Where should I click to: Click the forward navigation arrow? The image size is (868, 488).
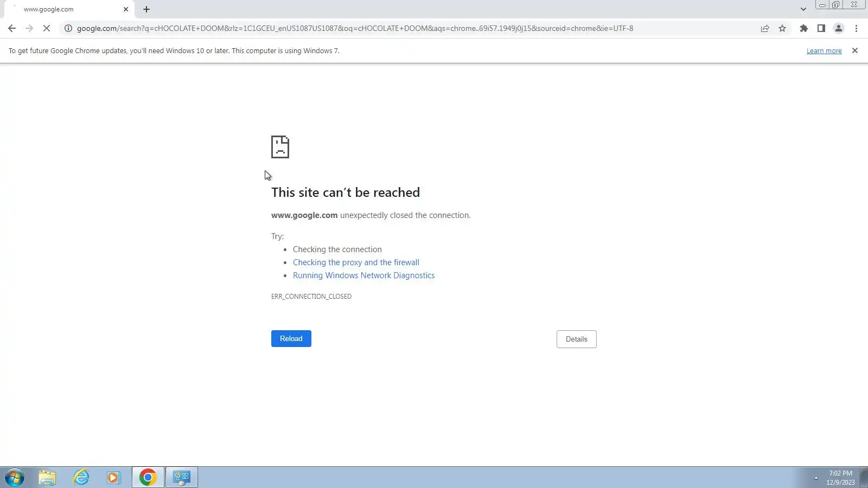(29, 28)
